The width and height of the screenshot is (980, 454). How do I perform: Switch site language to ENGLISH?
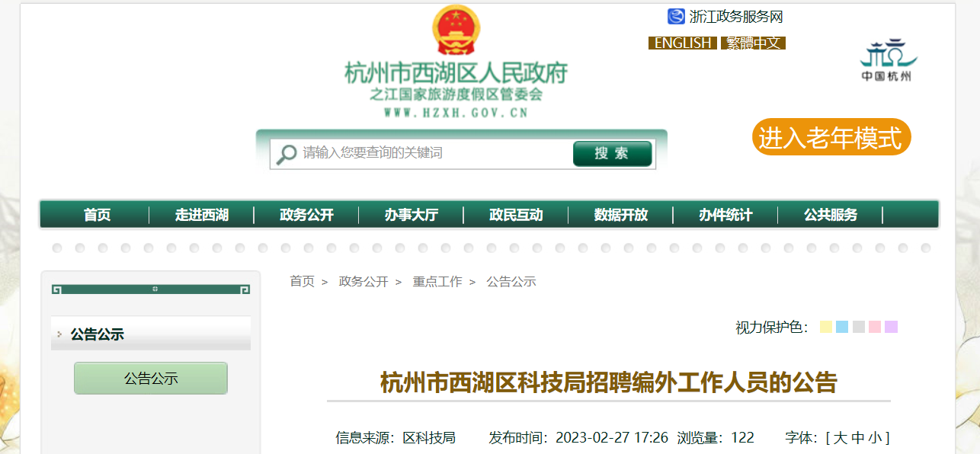pos(683,43)
